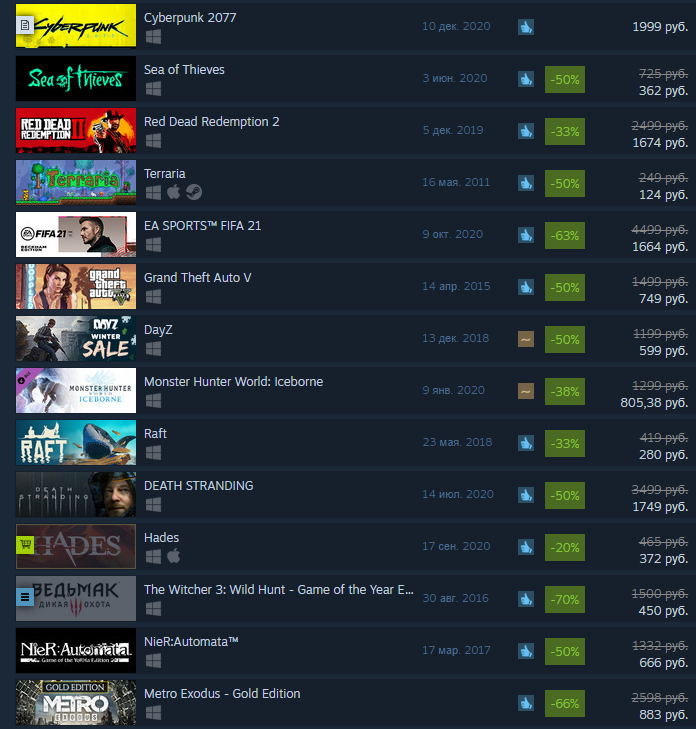Click the Apple macOS icon under Terraria
The image size is (696, 729).
(173, 192)
